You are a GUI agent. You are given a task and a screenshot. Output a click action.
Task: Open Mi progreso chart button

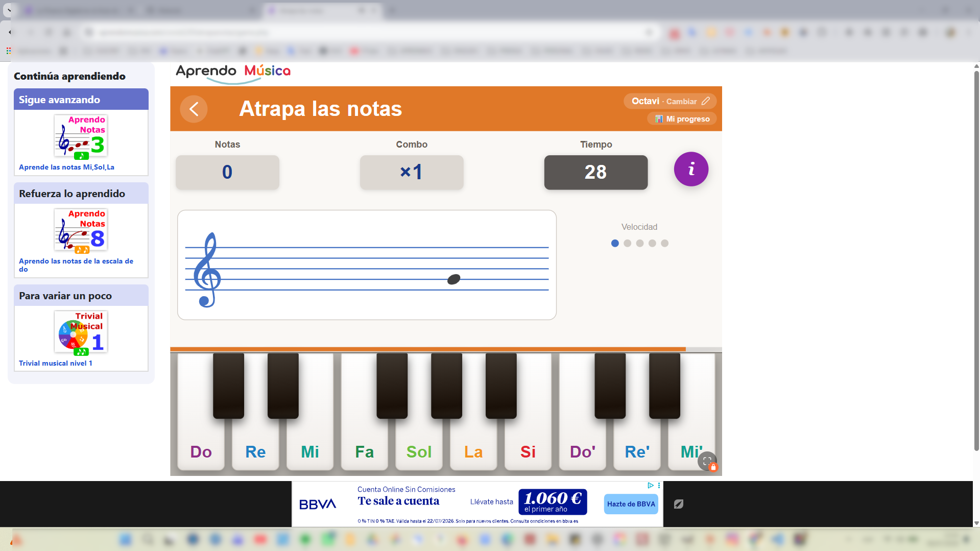682,119
